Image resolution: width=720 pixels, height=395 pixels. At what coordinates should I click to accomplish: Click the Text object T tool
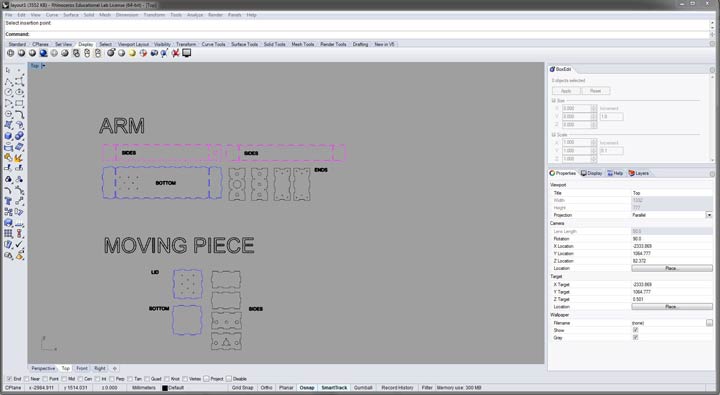8,201
